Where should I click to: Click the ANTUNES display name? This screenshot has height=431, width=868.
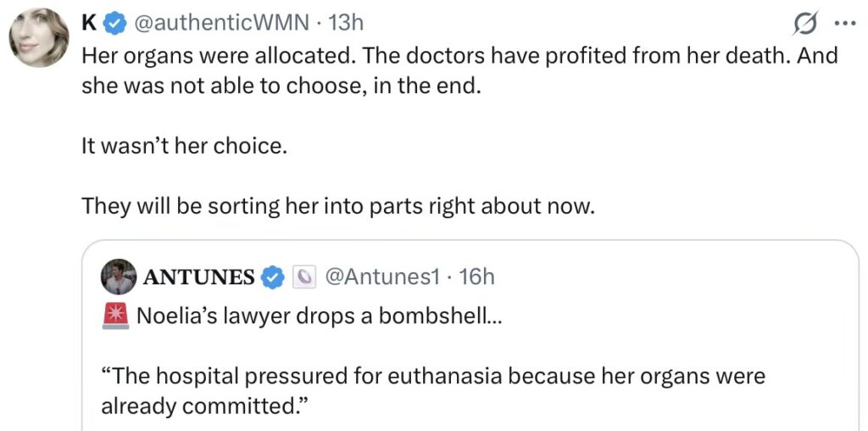[x=199, y=277]
